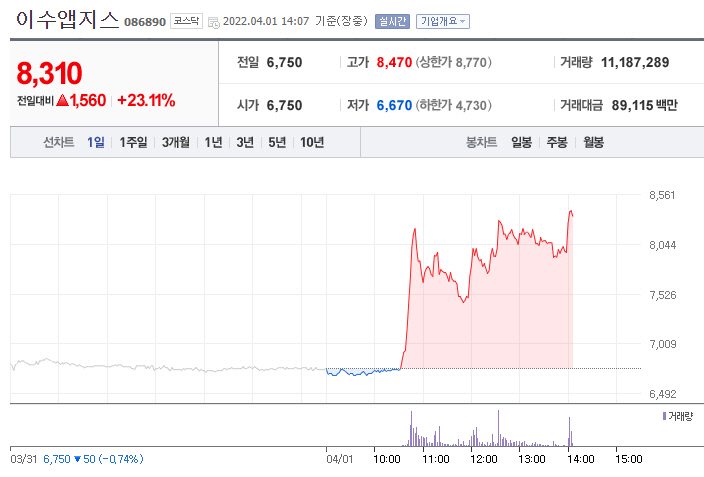
Task: Open the 일봉 daily candle chart
Action: tap(521, 142)
